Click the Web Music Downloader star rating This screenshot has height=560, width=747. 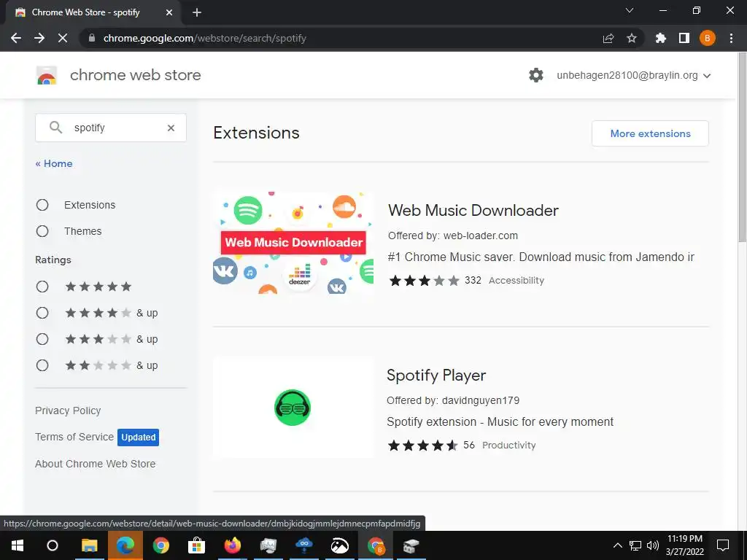(425, 281)
